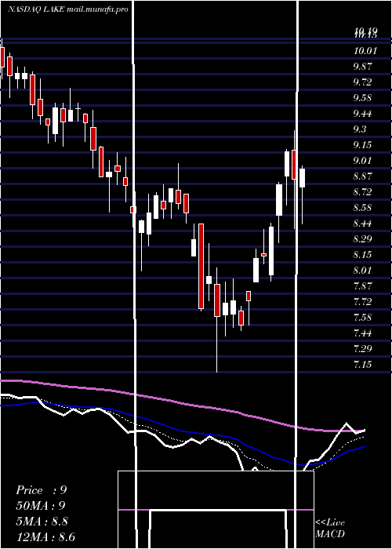Click the 8.58 price axis label
Screen dimensions: 392x549
click(x=362, y=208)
